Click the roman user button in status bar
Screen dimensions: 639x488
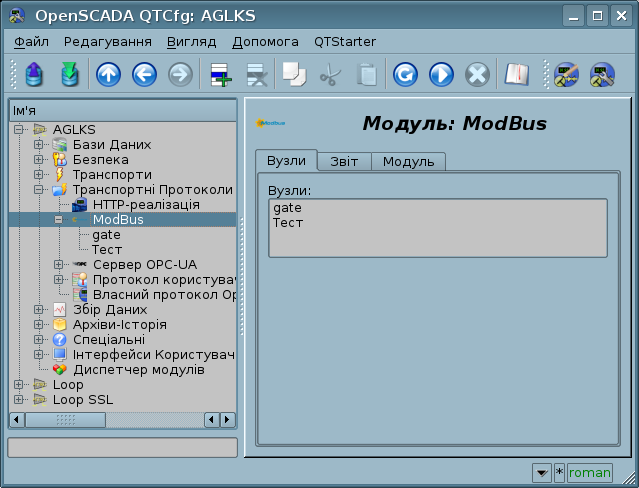(x=589, y=472)
